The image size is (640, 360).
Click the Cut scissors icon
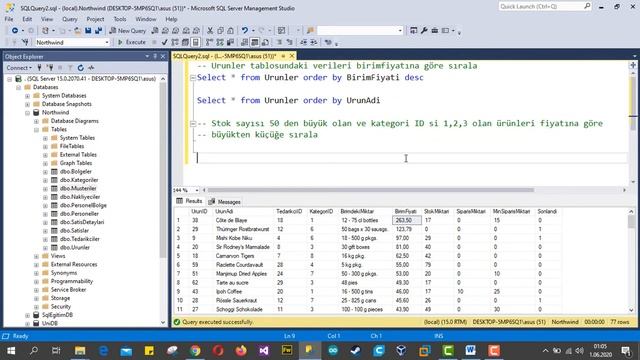click(210, 31)
